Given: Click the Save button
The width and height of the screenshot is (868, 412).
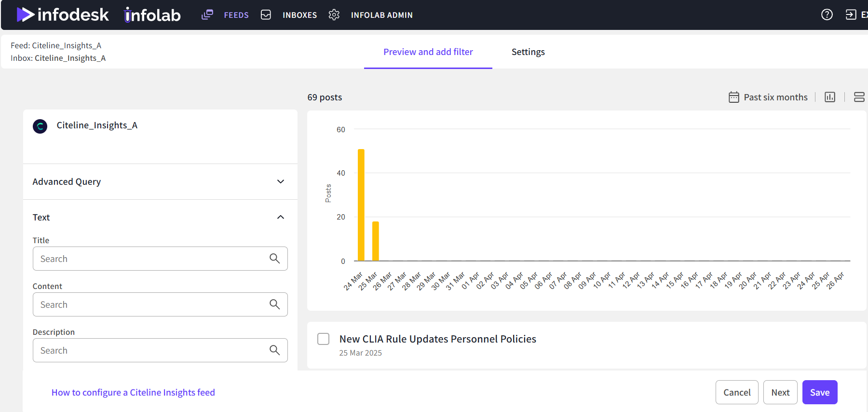Looking at the screenshot, I should point(819,392).
